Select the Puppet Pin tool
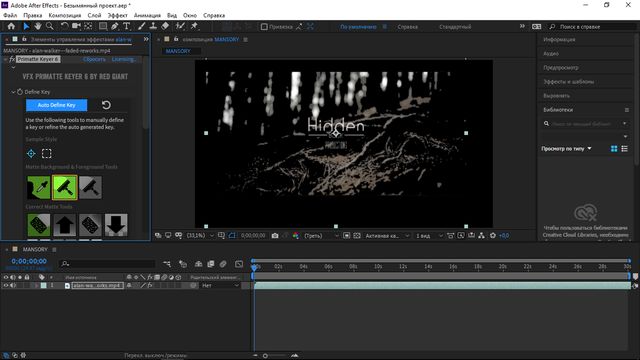Image resolution: width=640 pixels, height=360 pixels. coord(194,26)
